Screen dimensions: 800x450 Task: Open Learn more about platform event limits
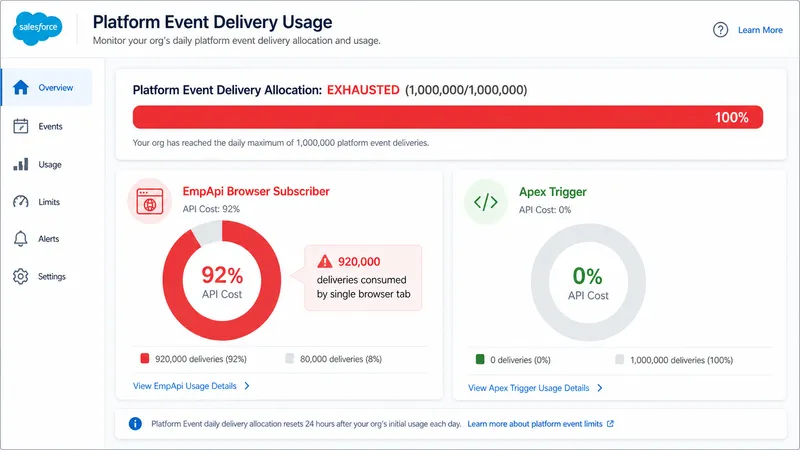(535, 424)
